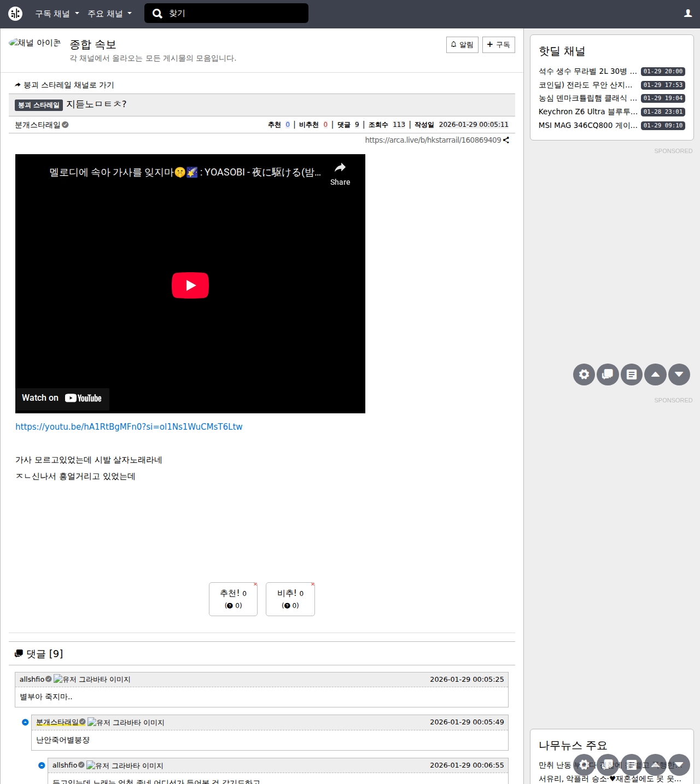Viewport: 700px width, 784px height.
Task: Click the YouTube Share arrow on the video
Action: 340,173
